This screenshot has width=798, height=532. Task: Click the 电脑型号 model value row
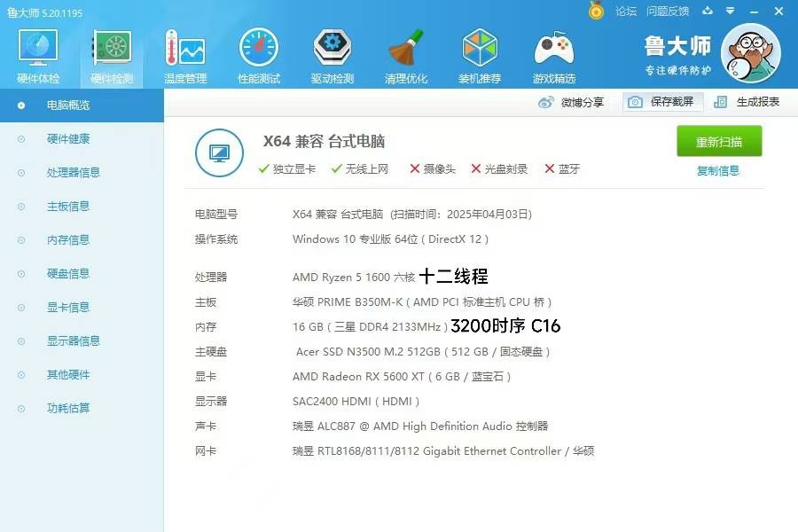click(x=412, y=215)
